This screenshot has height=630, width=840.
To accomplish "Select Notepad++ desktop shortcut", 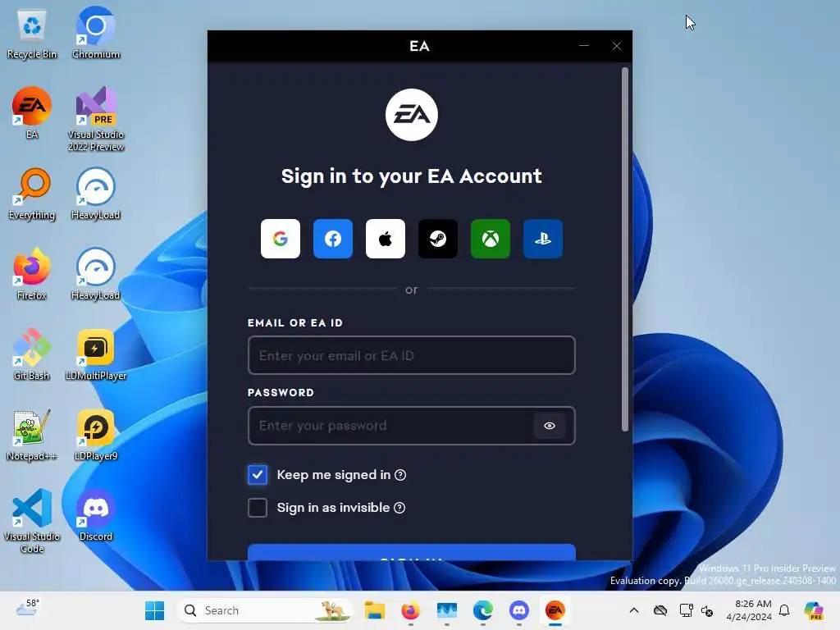I will [x=32, y=435].
